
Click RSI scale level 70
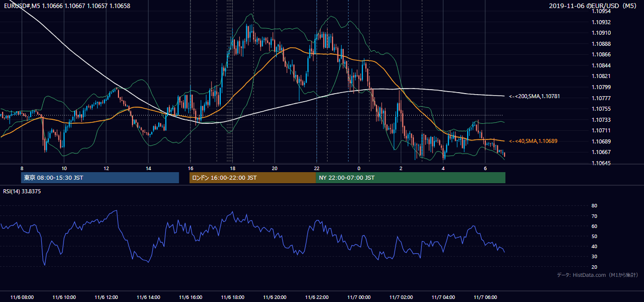[x=595, y=216]
